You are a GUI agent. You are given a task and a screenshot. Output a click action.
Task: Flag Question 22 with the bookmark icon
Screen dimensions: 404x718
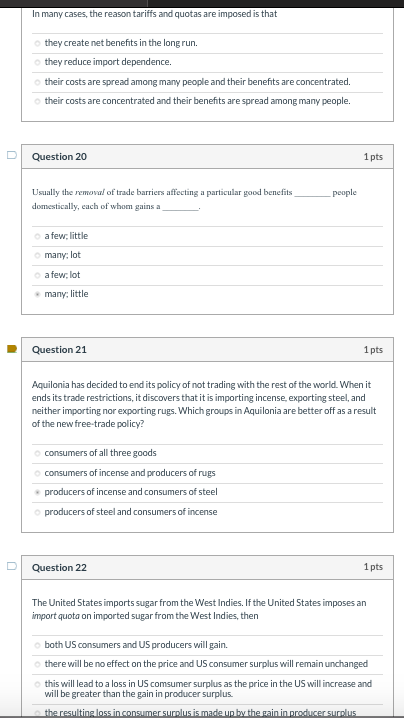[12, 566]
